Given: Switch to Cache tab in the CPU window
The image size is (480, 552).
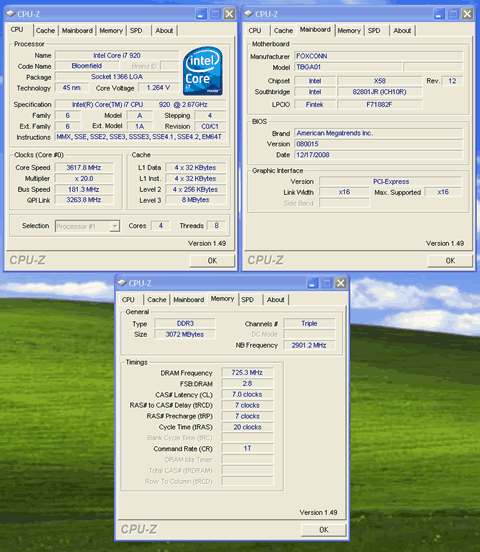Looking at the screenshot, I should (45, 31).
